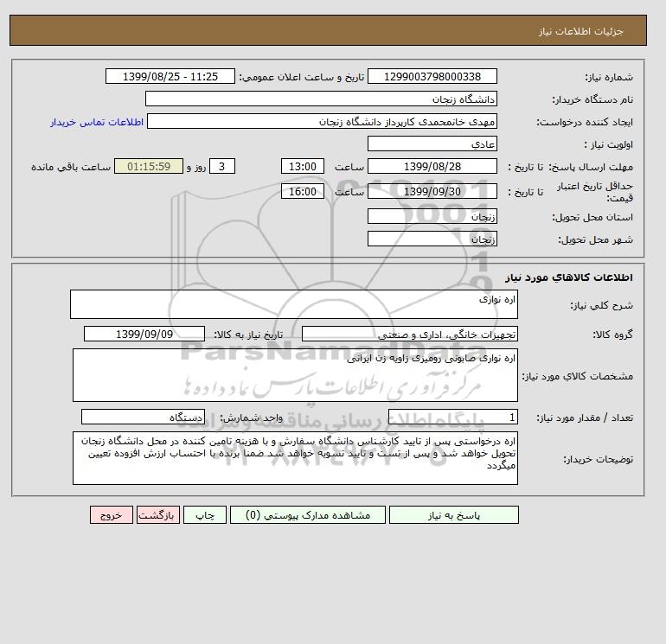Click price validity date 1399/09/30
The image size is (666, 644).
click(x=432, y=191)
